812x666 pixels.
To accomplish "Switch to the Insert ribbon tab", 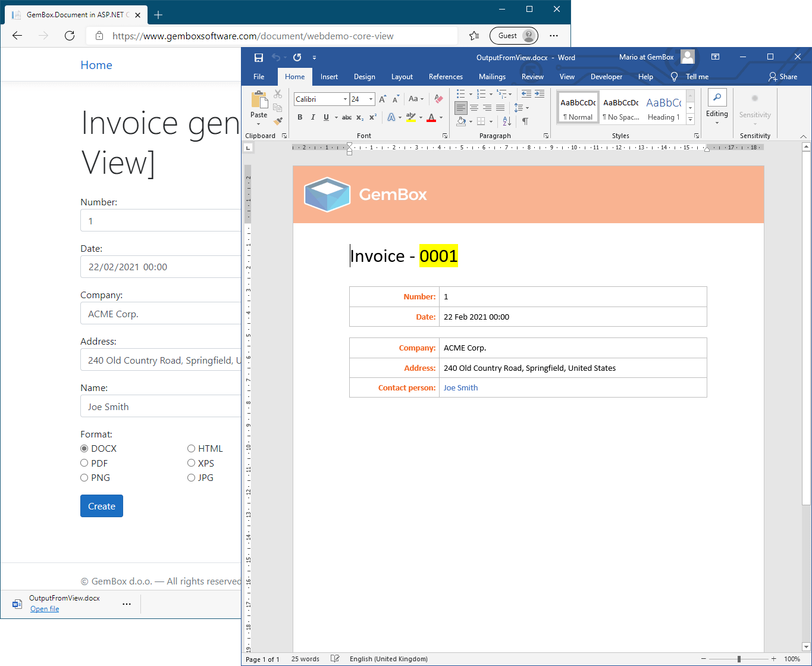I will tap(329, 77).
